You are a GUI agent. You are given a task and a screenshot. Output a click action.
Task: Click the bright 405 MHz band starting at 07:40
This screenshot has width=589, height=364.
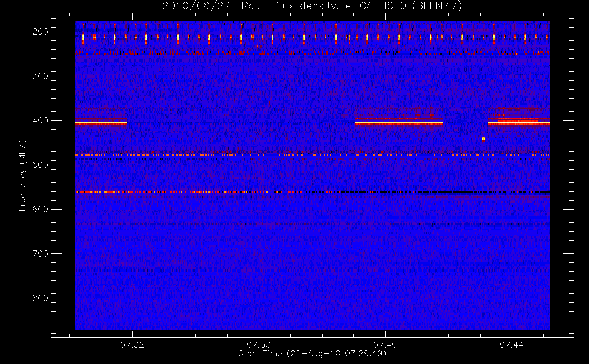point(399,123)
